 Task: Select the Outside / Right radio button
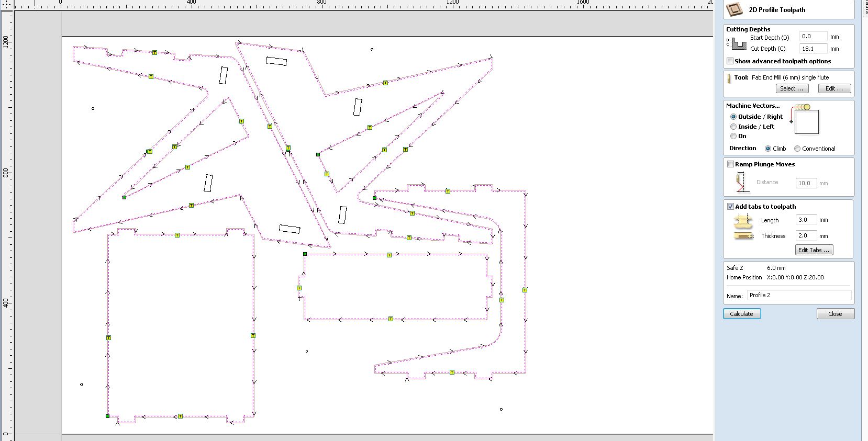click(733, 117)
